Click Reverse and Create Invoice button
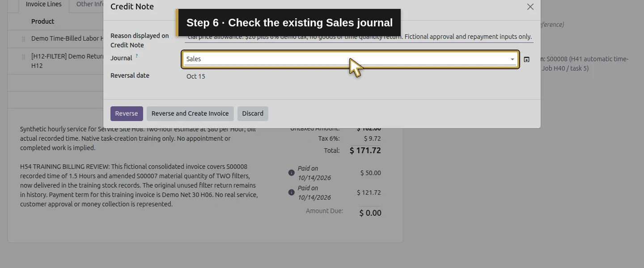 190,113
